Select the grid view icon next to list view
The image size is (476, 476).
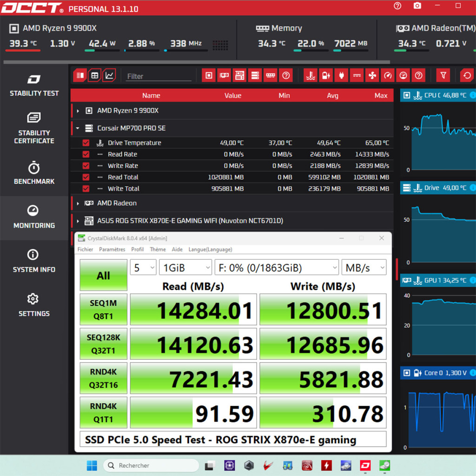click(x=94, y=75)
